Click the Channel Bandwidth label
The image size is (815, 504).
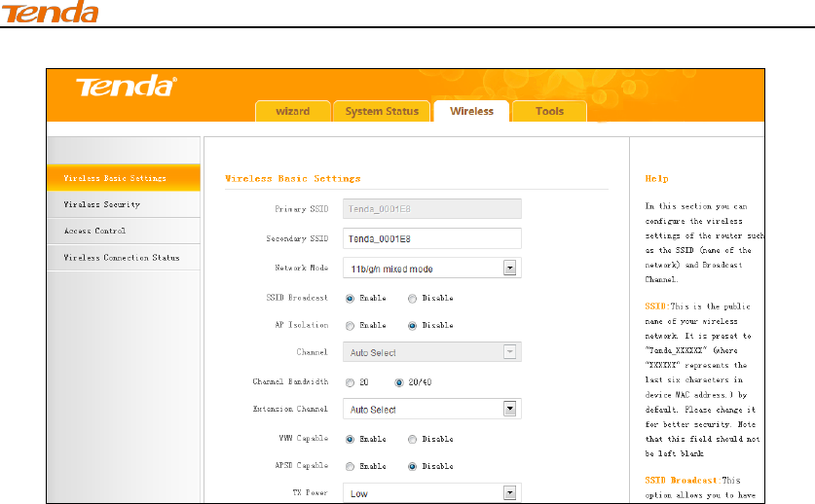tap(290, 381)
